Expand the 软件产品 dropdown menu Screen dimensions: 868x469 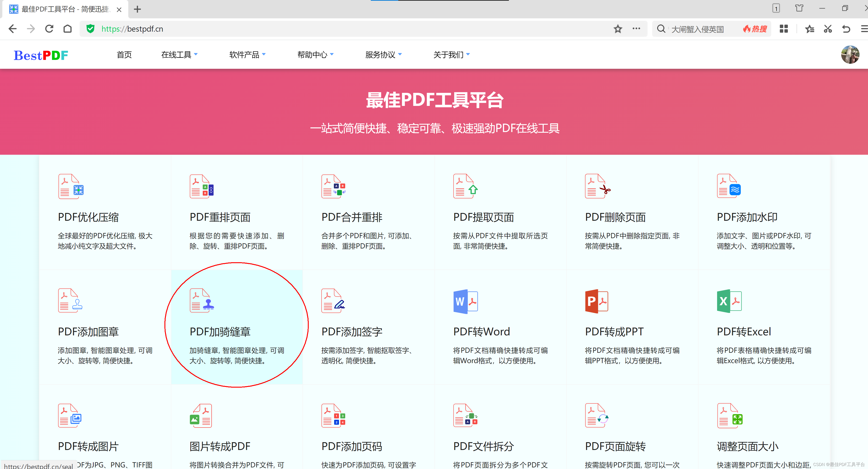click(247, 55)
